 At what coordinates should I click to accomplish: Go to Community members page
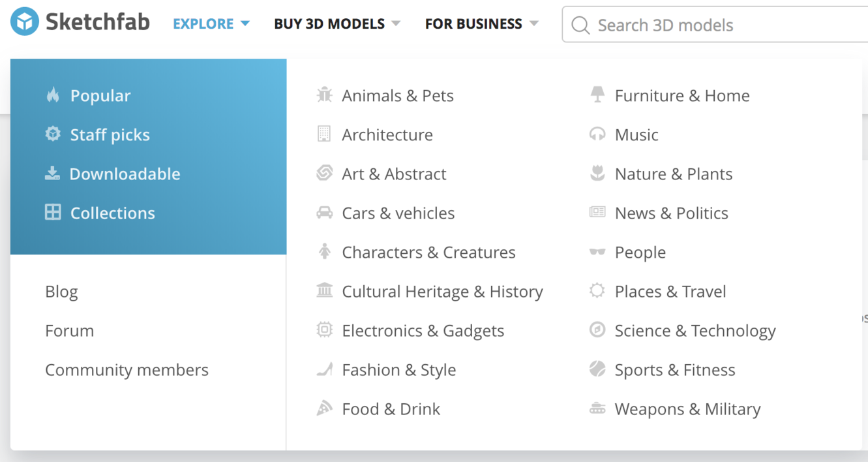[127, 370]
